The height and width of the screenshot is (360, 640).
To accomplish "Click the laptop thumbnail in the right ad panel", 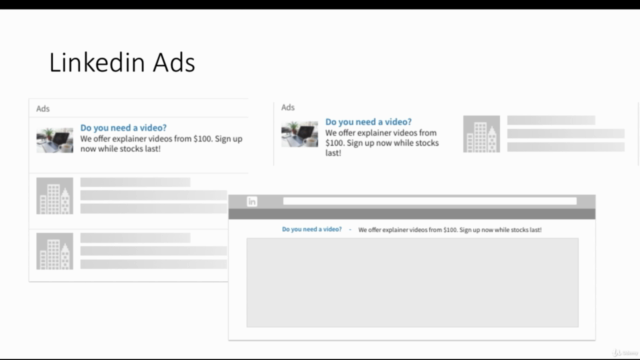I will [300, 134].
